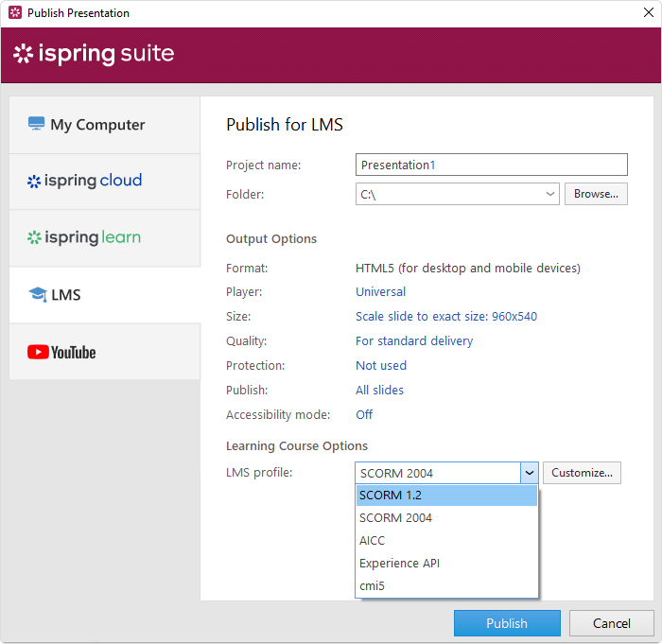Click the Protection Not used link

pos(381,365)
